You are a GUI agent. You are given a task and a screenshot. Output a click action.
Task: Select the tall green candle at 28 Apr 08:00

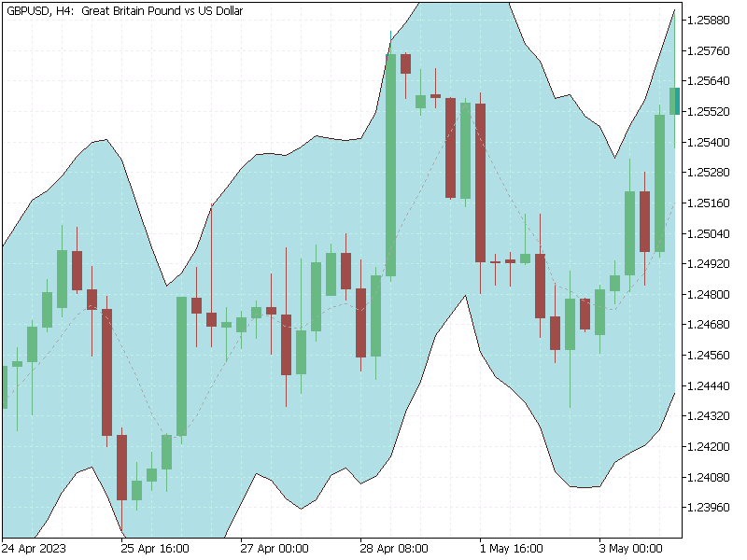(x=390, y=165)
